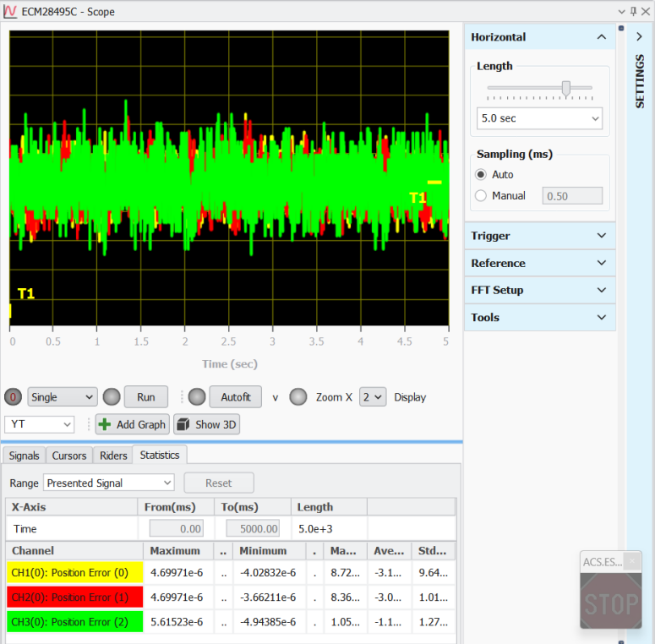Select Manual sampling radio button
The image size is (655, 644).
coord(482,196)
